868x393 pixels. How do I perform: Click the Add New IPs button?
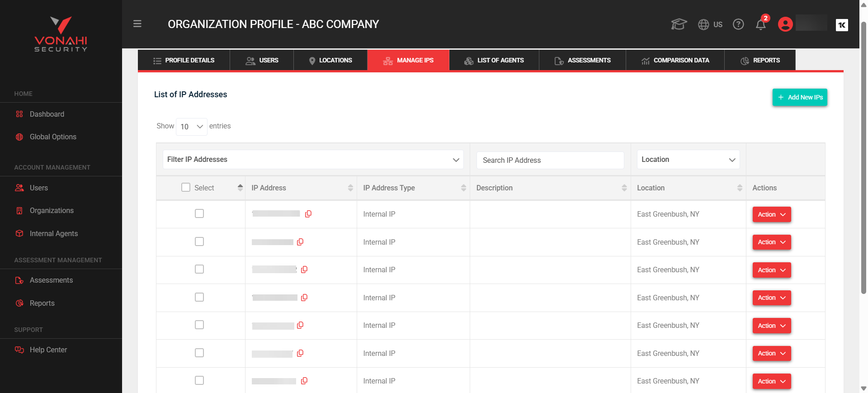point(800,97)
